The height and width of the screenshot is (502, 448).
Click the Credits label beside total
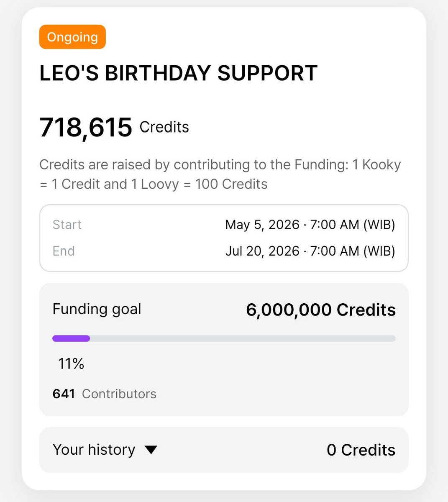[164, 127]
